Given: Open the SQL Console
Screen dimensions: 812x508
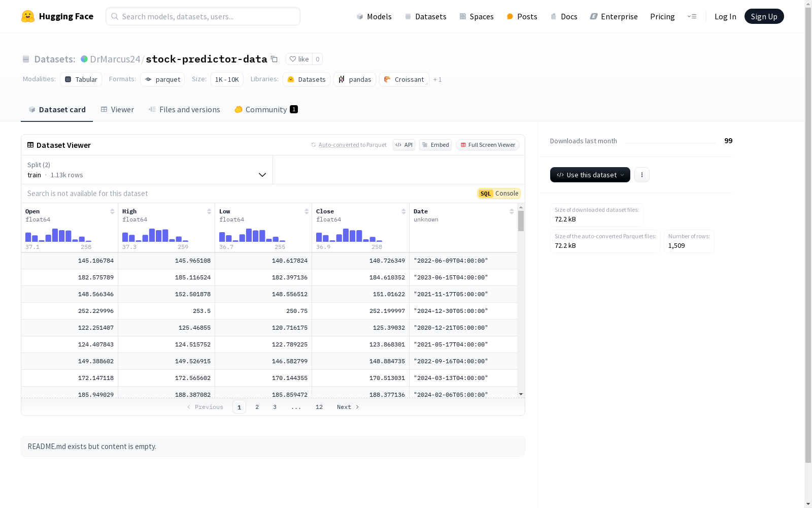Looking at the screenshot, I should point(499,194).
